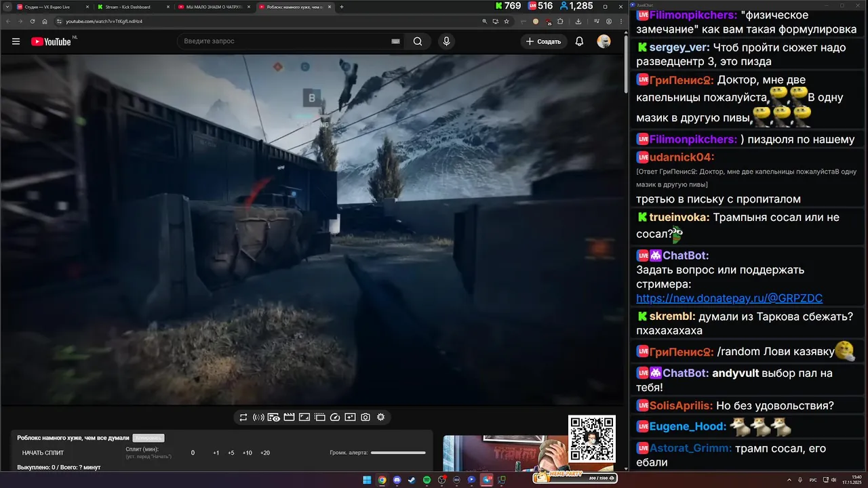Go to the YouTube home logo
868x488 pixels.
click(51, 41)
